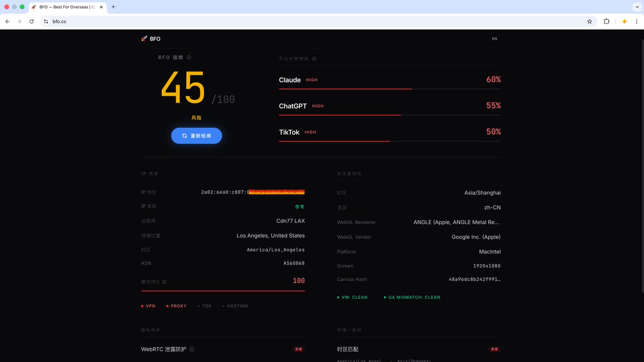Click the PROXY indicator tag

[x=177, y=306]
